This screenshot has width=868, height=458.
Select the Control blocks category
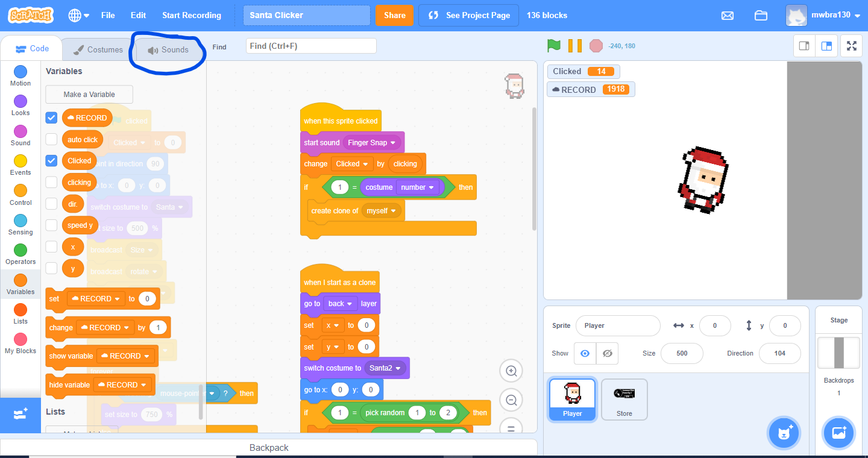20,195
